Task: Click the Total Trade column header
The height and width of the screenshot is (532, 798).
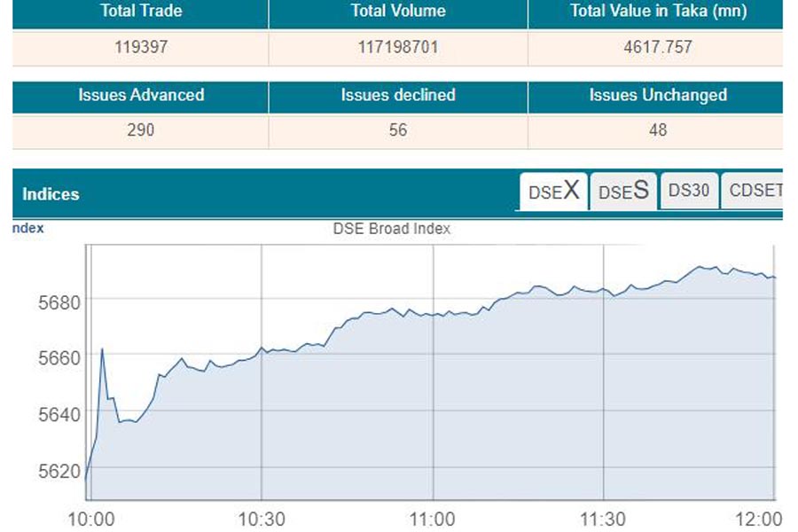Action: (140, 12)
